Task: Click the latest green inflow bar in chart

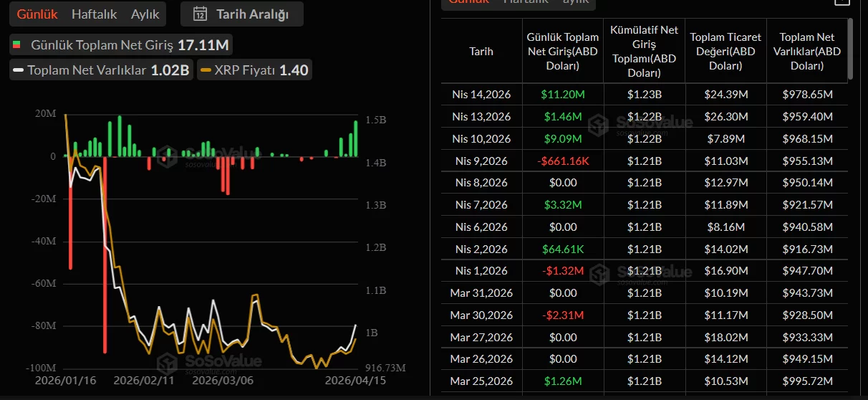Action: (355, 139)
